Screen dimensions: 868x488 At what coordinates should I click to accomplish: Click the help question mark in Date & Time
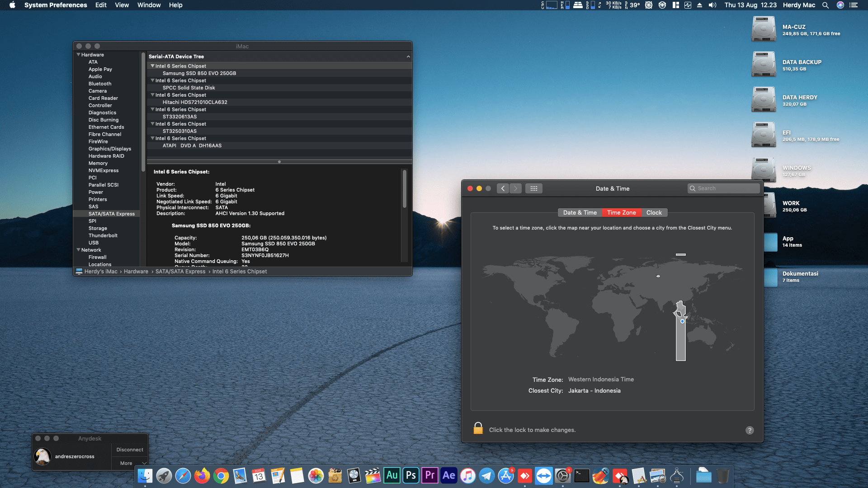750,430
